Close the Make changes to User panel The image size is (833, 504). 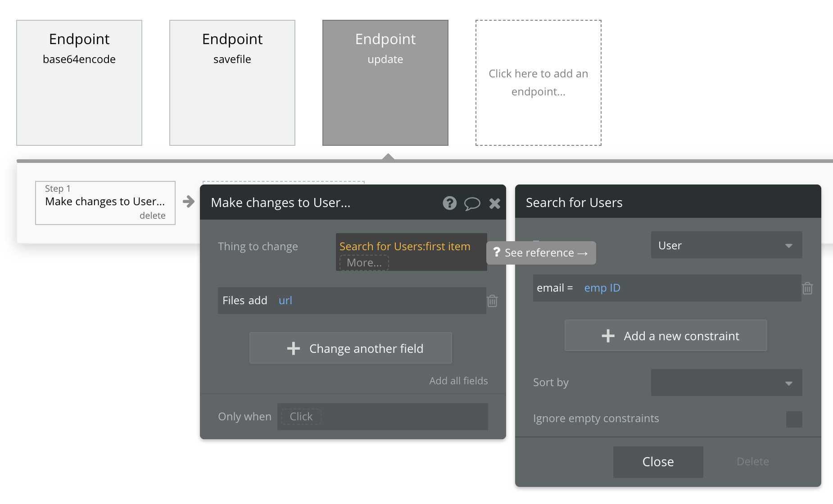495,203
